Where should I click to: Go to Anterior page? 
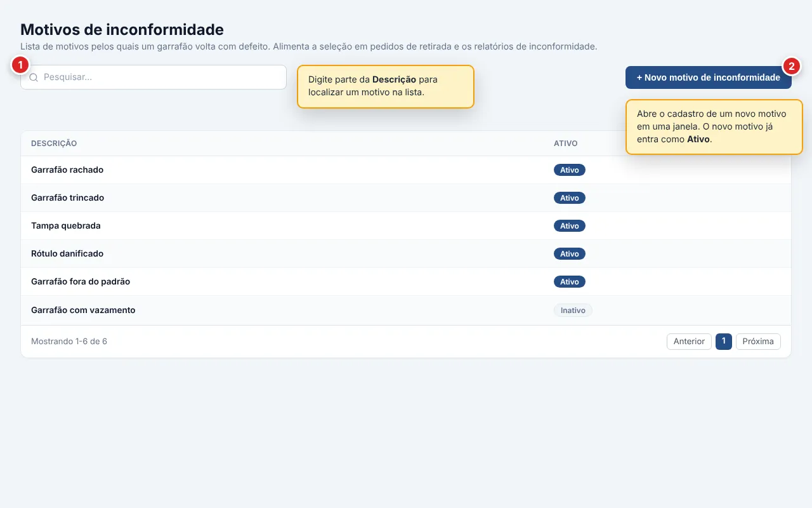[x=689, y=342]
